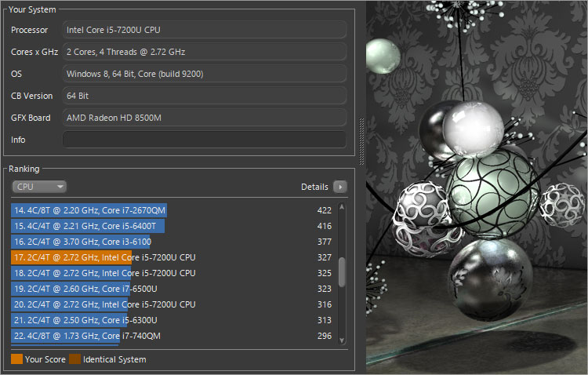Click the rendered spheres preview image

coord(477,187)
